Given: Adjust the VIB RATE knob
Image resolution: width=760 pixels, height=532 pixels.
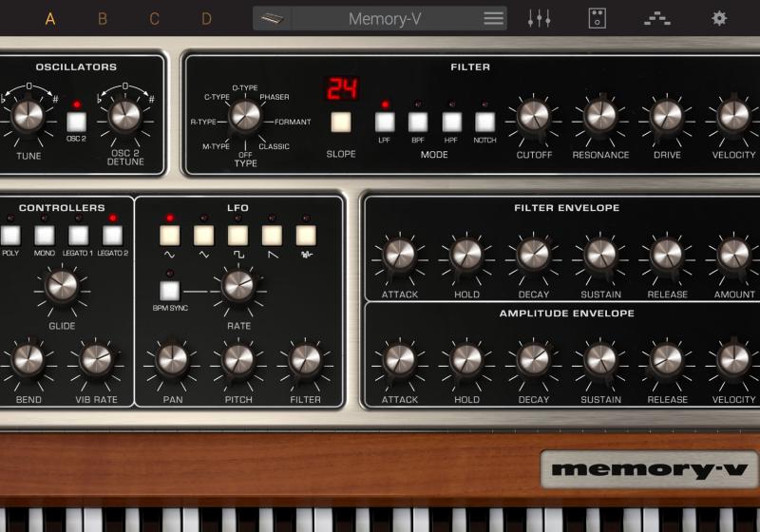Looking at the screenshot, I should [x=96, y=359].
